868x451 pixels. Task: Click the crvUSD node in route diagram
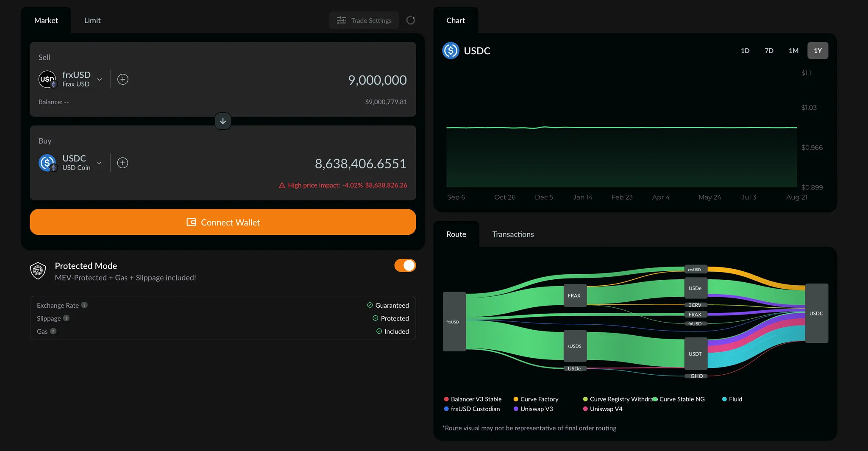696,270
